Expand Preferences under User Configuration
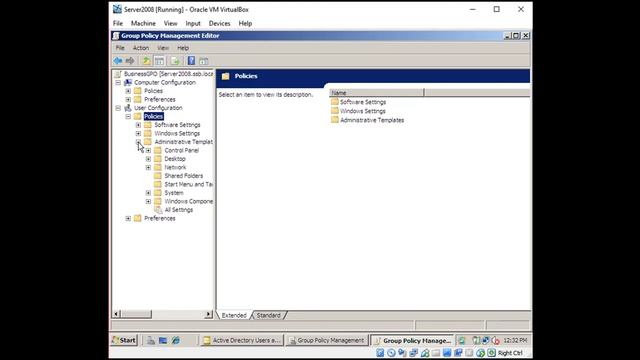 click(x=128, y=218)
